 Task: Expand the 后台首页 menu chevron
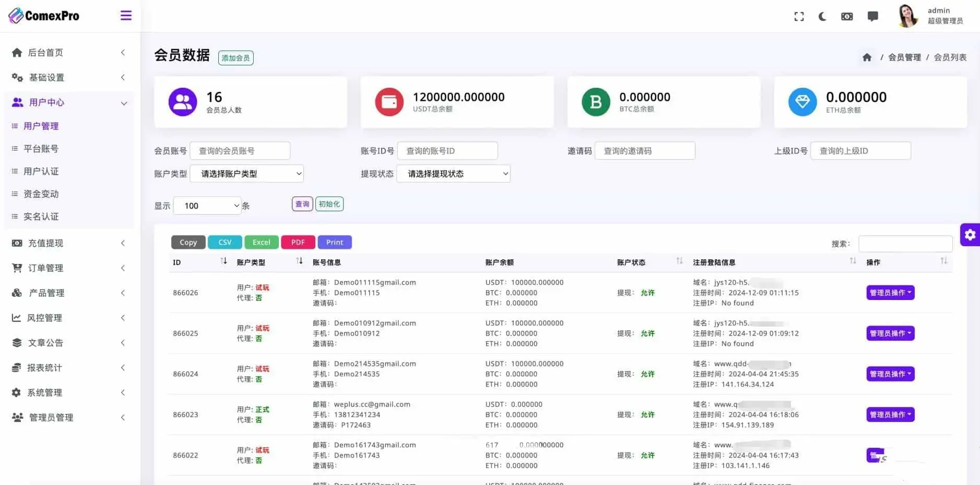click(123, 52)
